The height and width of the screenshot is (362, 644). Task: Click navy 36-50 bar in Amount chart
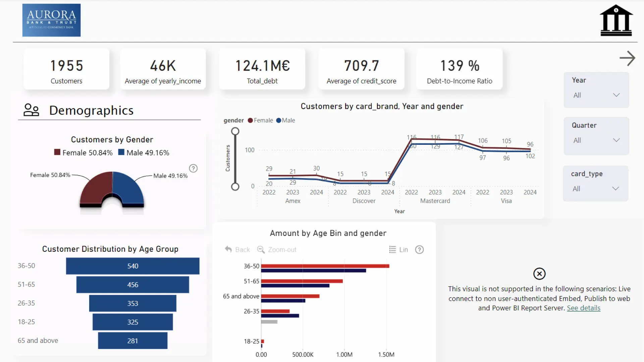[x=314, y=270]
